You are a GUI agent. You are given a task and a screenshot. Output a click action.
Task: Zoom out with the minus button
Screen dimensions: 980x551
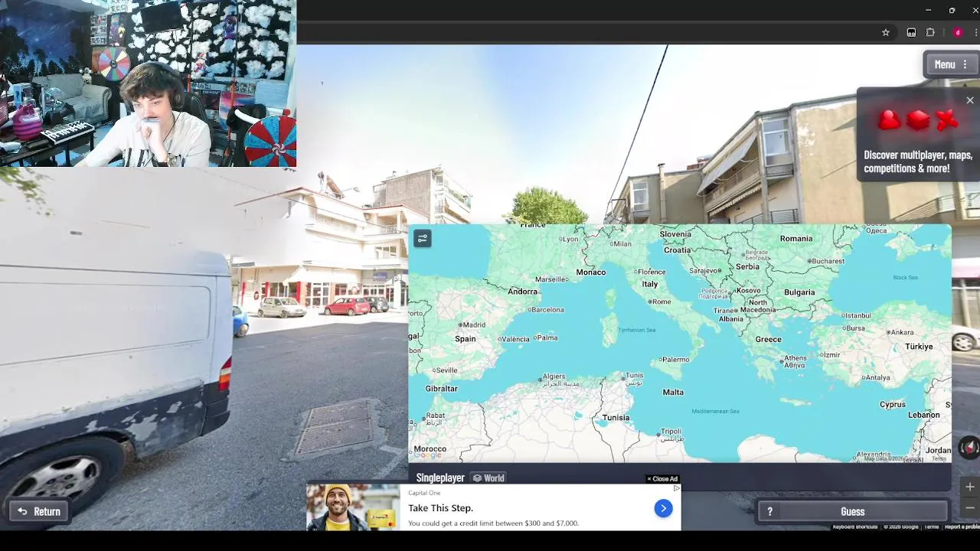point(969,507)
